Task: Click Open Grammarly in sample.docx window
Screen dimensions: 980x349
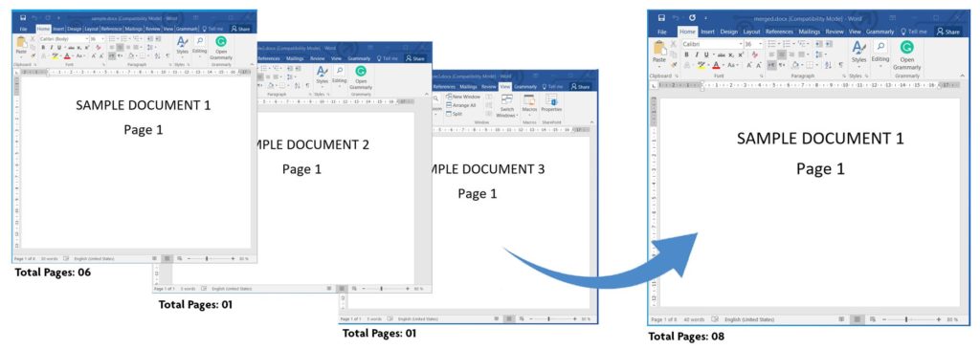Action: [x=221, y=47]
